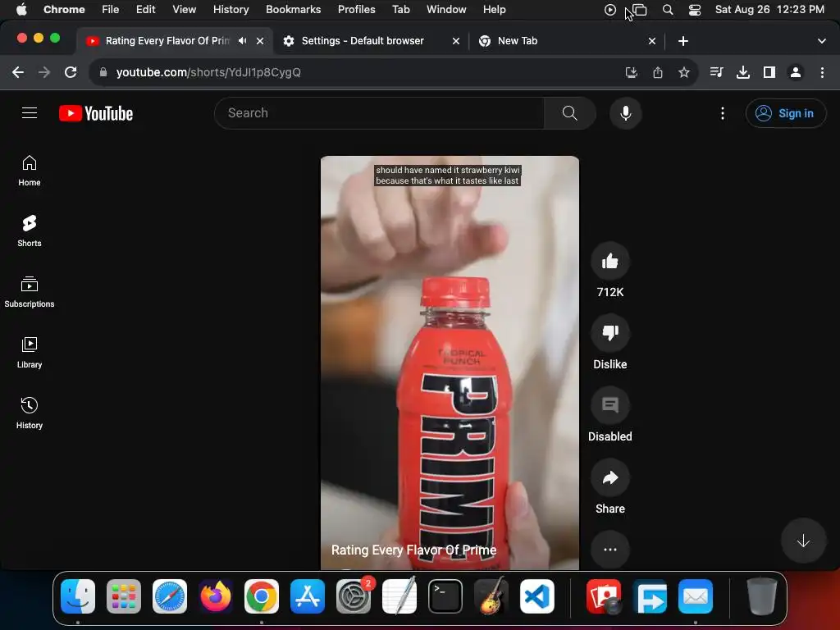Search with your voice microphone
Viewport: 840px width, 630px height.
point(625,113)
